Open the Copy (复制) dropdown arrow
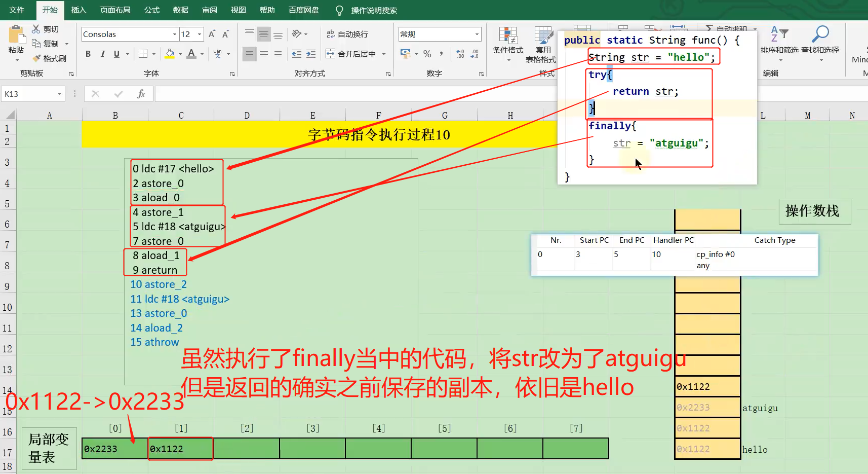The image size is (868, 474). tap(66, 44)
